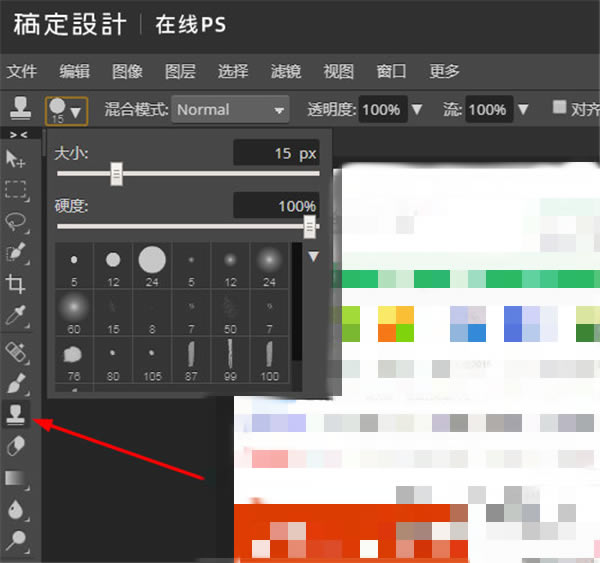This screenshot has width=600, height=563.
Task: Click the opacity 100% value field
Action: 383,110
